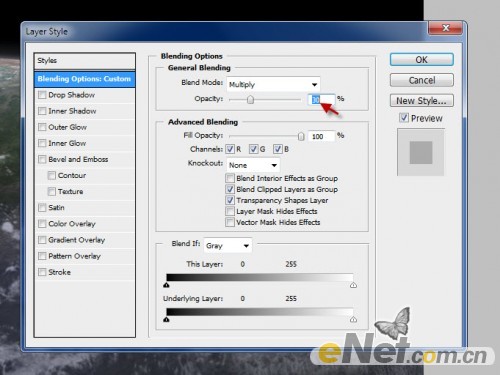
Task: Open the Blend If Gray dropdown
Action: pyautogui.click(x=228, y=246)
